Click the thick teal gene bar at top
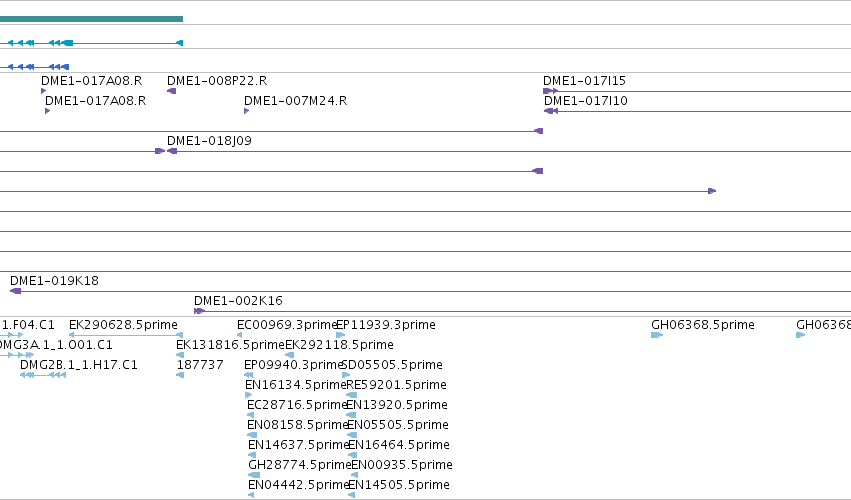851x500 pixels. [91, 19]
